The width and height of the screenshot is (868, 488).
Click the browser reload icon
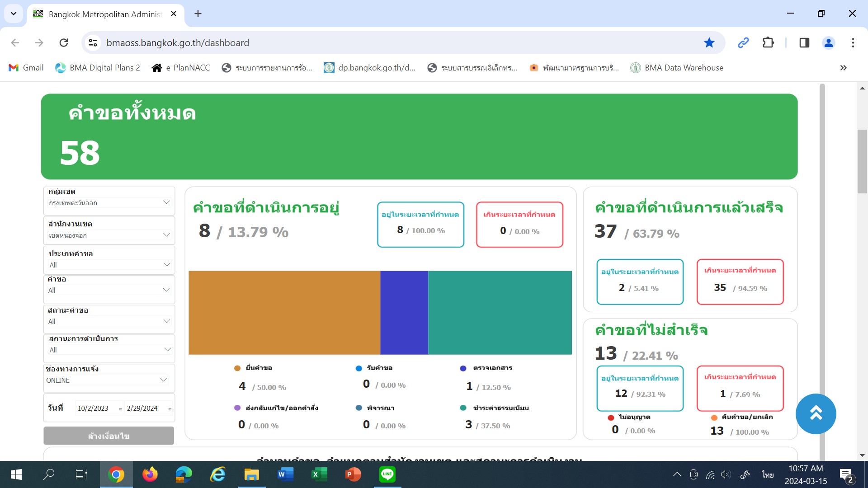64,42
